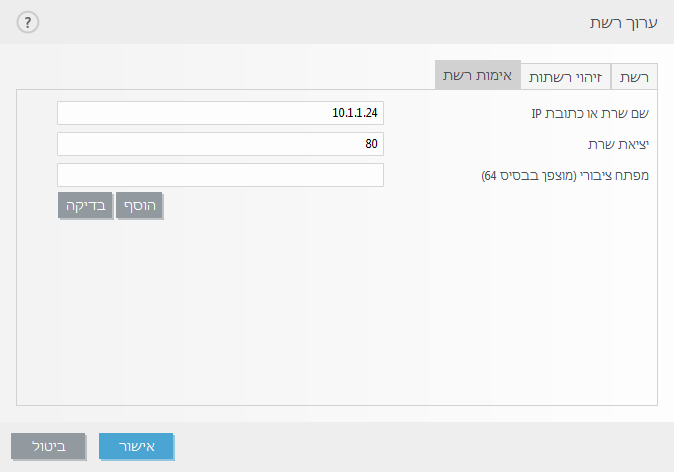Switch to the רשת tab

634,77
